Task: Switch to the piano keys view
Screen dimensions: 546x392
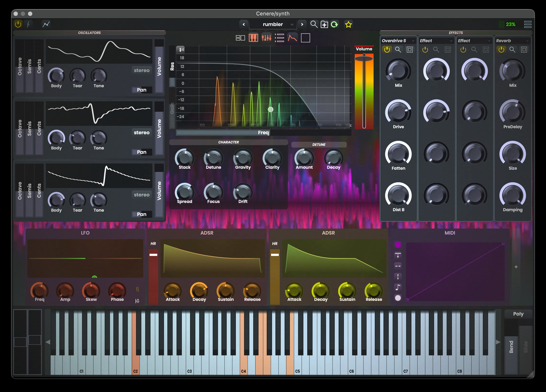Action: 253,38
